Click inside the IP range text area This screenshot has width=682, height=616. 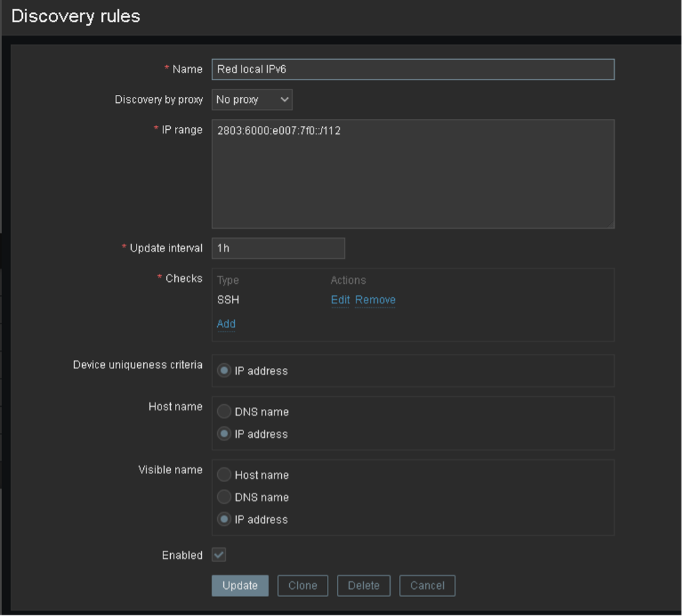[412, 174]
